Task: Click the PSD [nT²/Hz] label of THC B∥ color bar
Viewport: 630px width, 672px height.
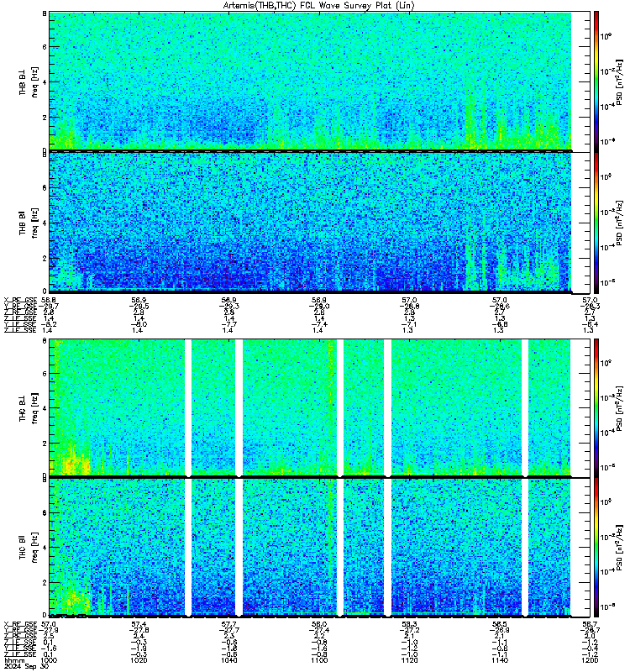Action: [x=619, y=548]
